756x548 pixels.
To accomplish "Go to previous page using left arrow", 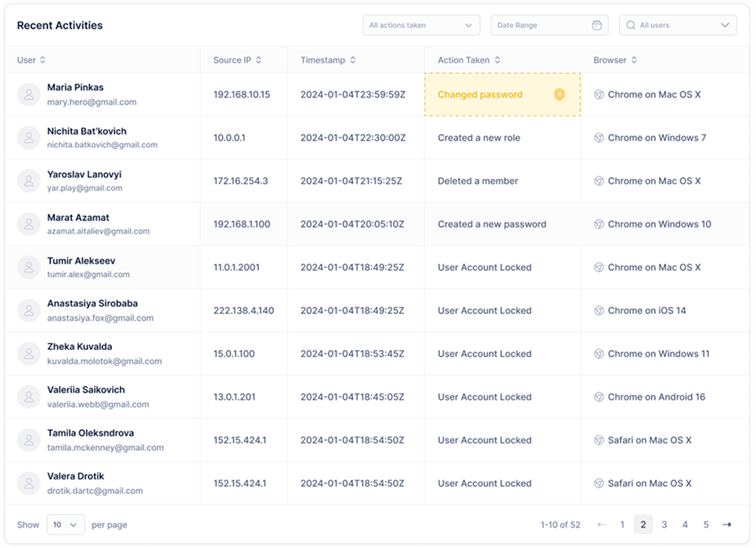I will (x=601, y=525).
